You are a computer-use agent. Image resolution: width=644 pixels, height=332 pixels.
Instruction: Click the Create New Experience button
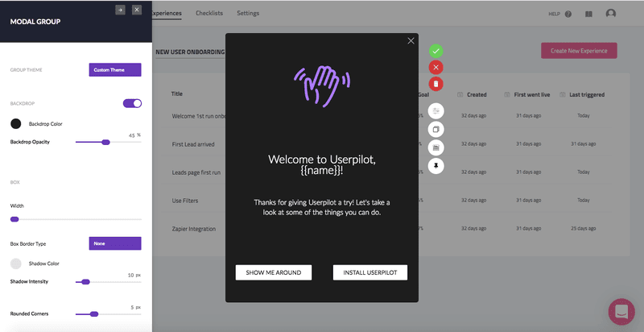coord(579,51)
